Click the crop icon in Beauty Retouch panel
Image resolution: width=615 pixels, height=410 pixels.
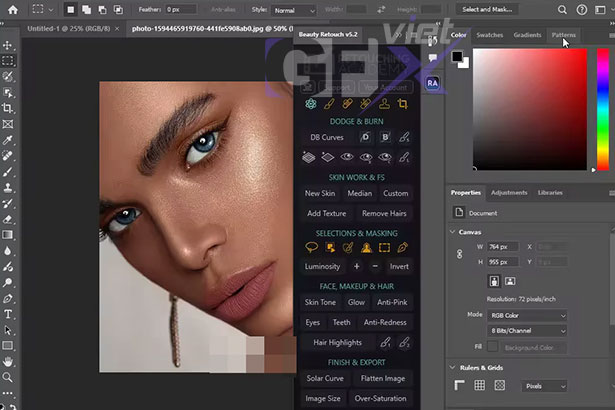click(403, 104)
